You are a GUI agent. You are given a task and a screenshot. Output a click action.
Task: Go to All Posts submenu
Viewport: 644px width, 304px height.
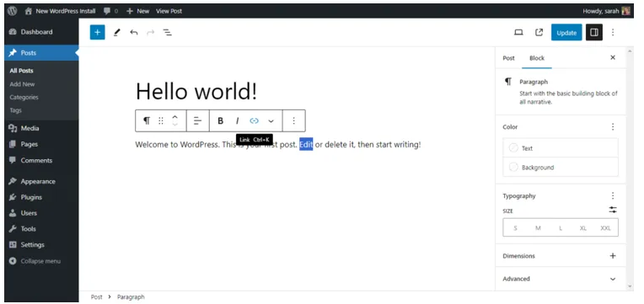click(22, 71)
